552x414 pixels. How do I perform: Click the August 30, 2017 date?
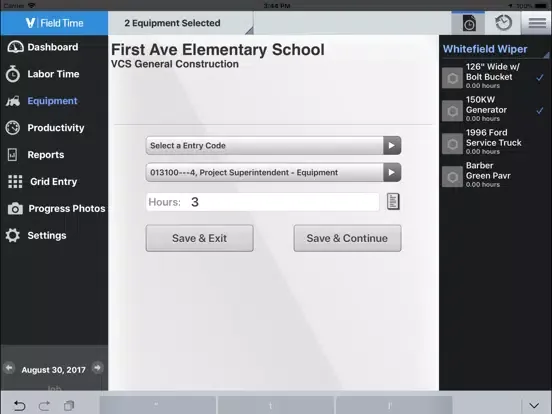(54, 370)
